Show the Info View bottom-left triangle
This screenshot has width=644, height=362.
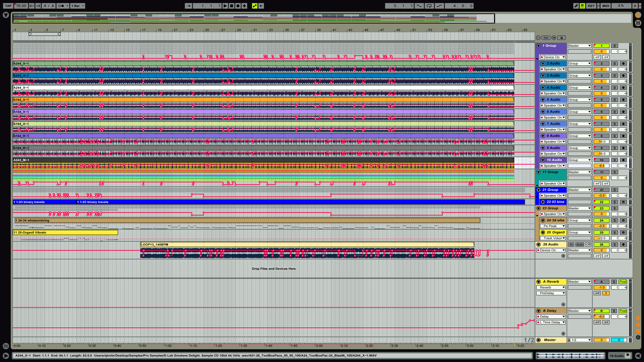(6, 356)
